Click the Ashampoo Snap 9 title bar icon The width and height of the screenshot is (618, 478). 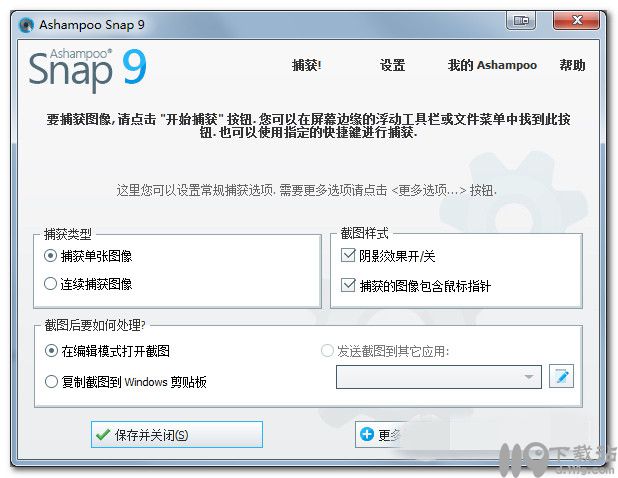26,25
